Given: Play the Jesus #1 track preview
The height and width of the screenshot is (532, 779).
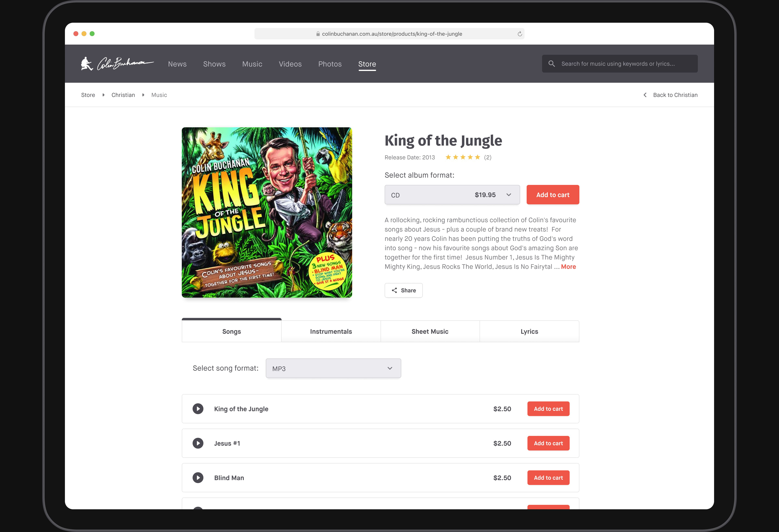Looking at the screenshot, I should pyautogui.click(x=198, y=443).
